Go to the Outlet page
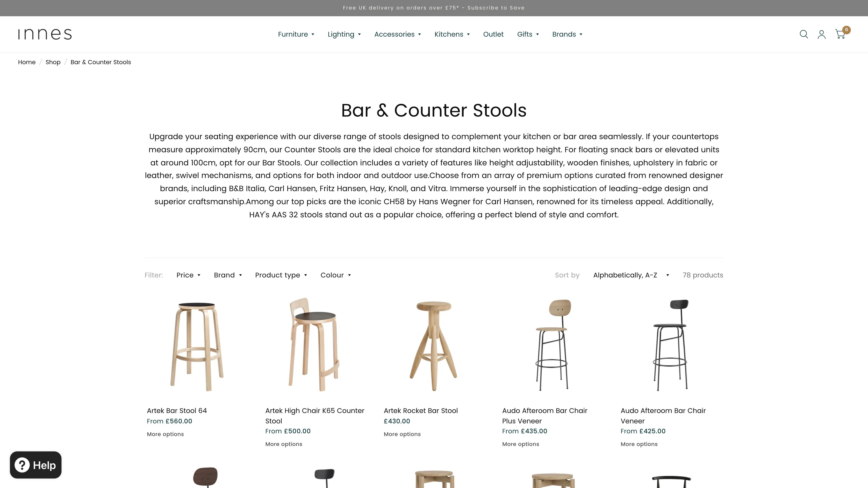This screenshot has width=868, height=488. (493, 34)
